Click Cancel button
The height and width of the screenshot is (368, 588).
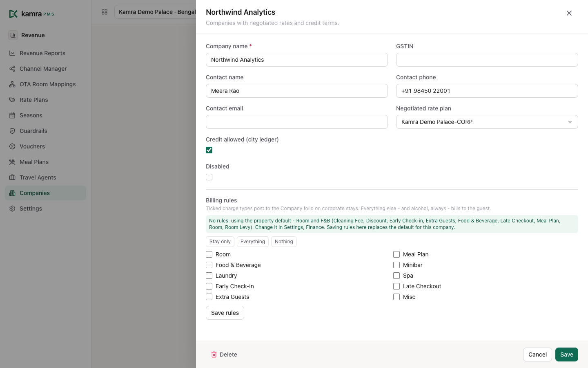coord(537,355)
